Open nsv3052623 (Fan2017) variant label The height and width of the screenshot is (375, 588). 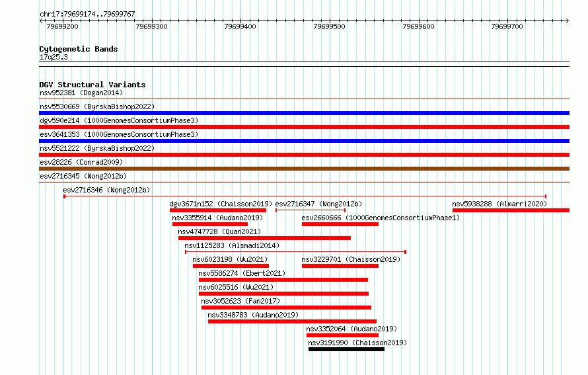pyautogui.click(x=240, y=301)
